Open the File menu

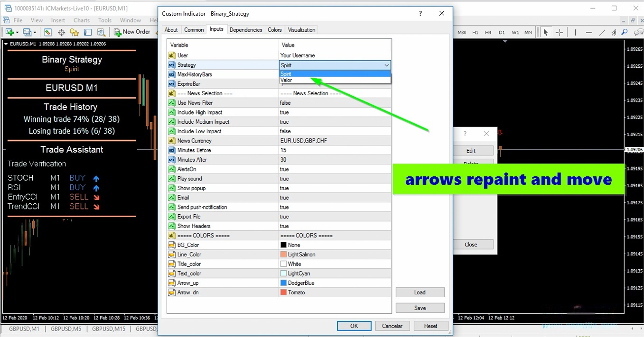click(18, 20)
